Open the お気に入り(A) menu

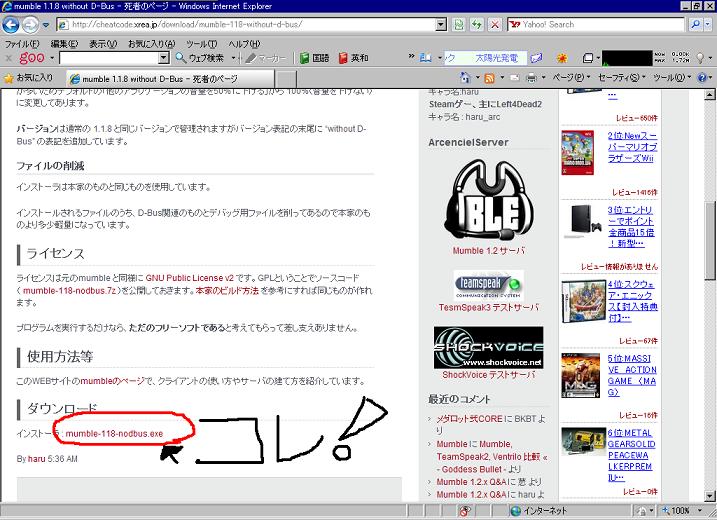[x=151, y=44]
